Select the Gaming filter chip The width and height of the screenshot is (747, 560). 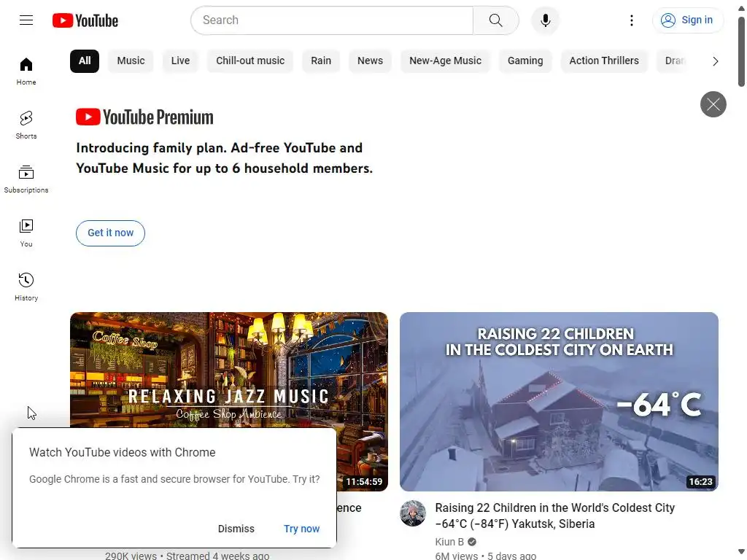click(x=525, y=61)
